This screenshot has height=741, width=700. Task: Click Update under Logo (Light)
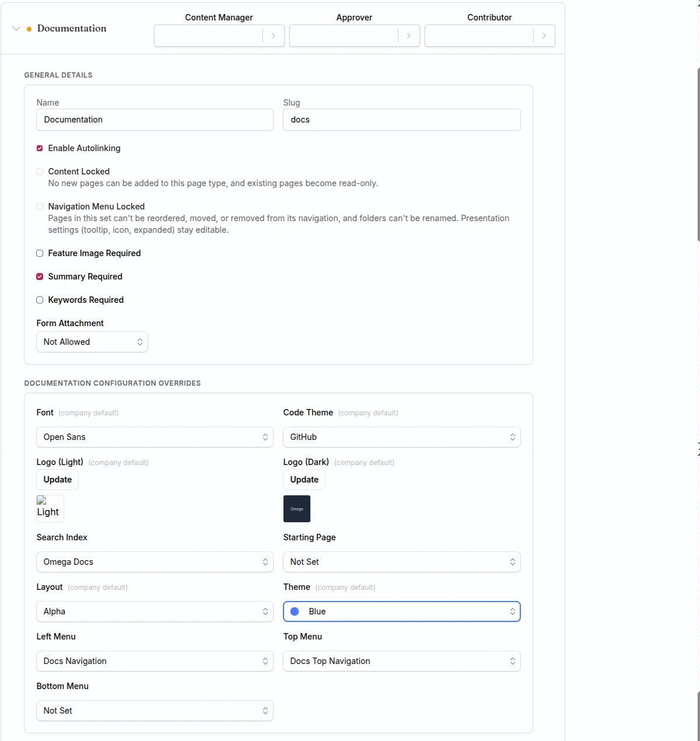point(58,480)
